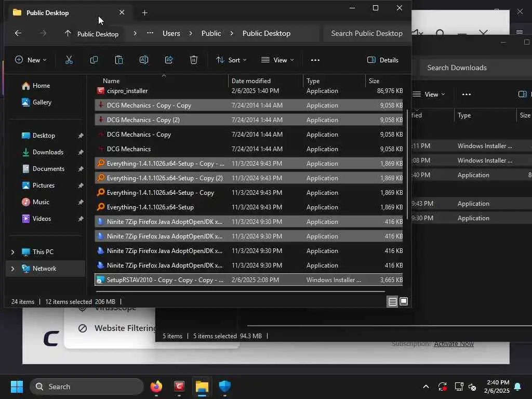Expand chevron after Public breadcrumb

click(232, 33)
